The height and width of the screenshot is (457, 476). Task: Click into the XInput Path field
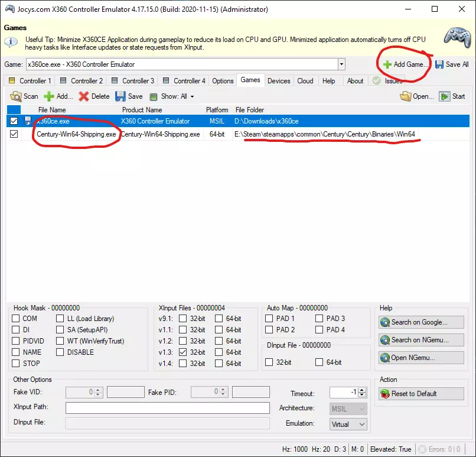coord(168,408)
